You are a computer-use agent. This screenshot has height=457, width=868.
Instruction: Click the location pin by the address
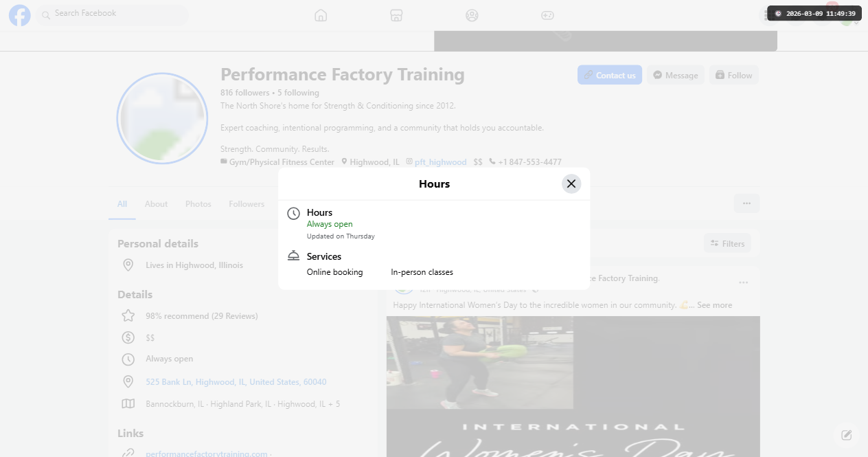point(128,381)
